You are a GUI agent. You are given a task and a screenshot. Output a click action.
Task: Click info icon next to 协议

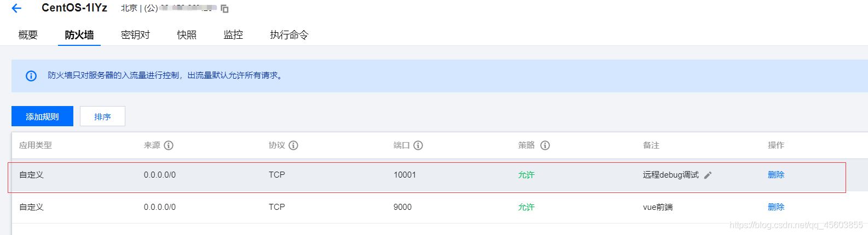293,145
